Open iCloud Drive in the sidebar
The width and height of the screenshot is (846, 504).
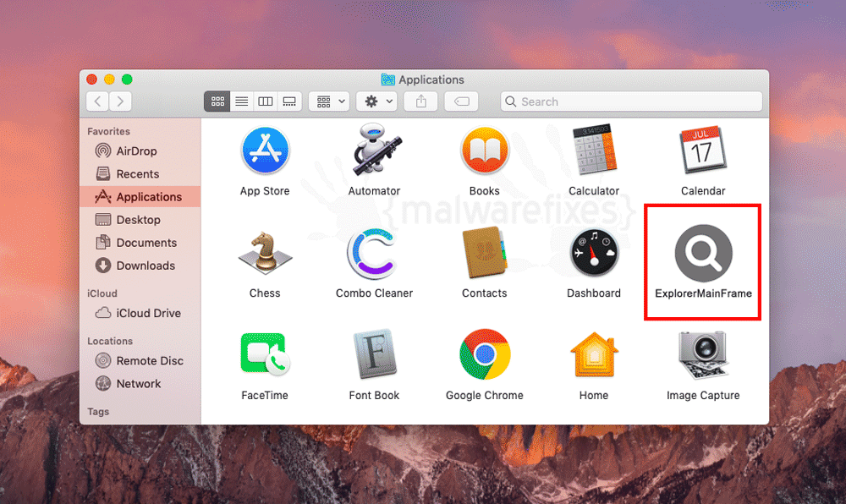140,313
